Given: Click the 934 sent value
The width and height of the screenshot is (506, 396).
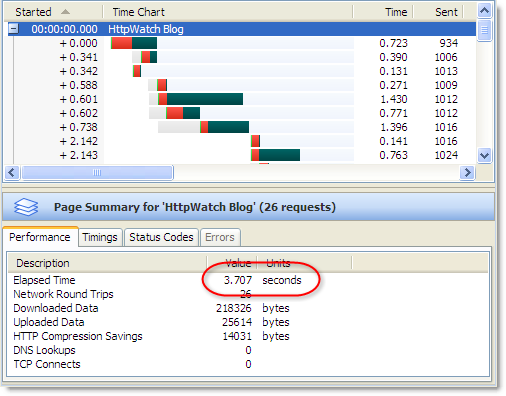Looking at the screenshot, I should (x=448, y=43).
